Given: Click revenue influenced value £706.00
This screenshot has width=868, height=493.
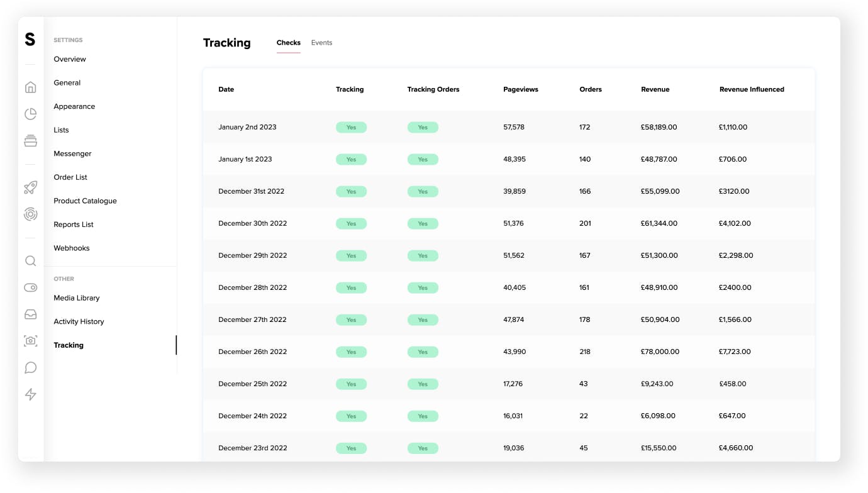Looking at the screenshot, I should click(x=733, y=159).
